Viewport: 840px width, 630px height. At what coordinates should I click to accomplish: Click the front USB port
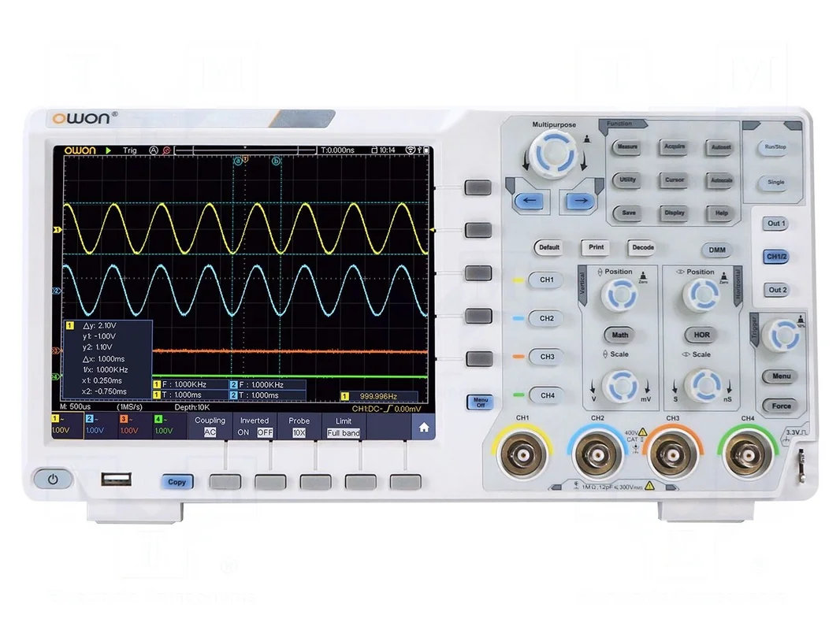point(117,479)
